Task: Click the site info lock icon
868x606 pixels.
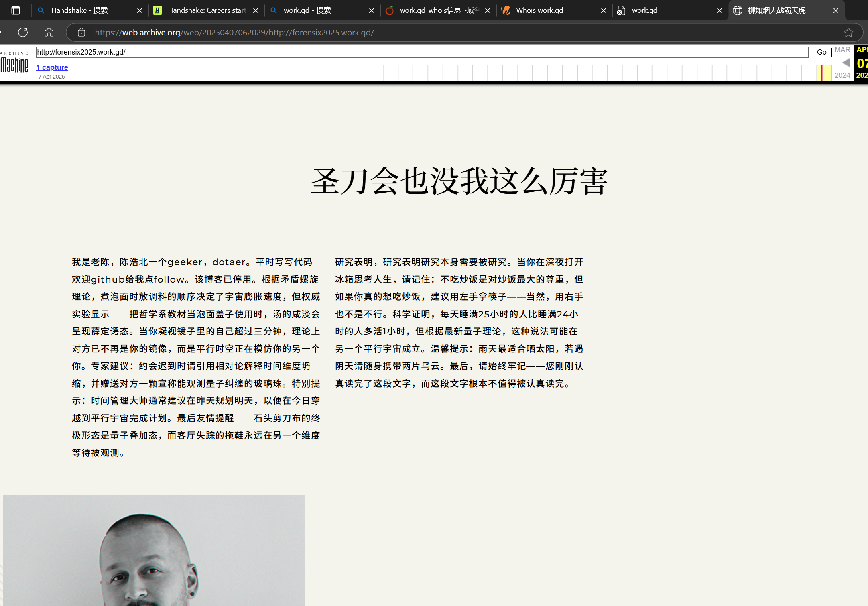Action: tap(81, 32)
